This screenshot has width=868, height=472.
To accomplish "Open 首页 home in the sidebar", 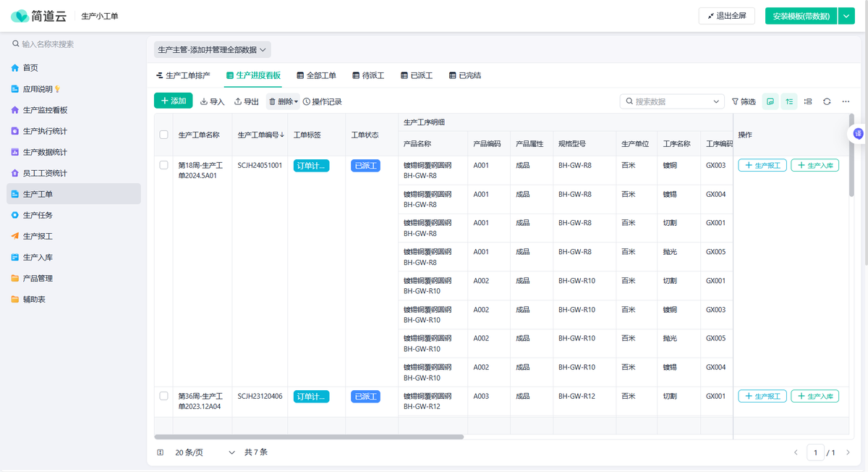I will pos(30,68).
